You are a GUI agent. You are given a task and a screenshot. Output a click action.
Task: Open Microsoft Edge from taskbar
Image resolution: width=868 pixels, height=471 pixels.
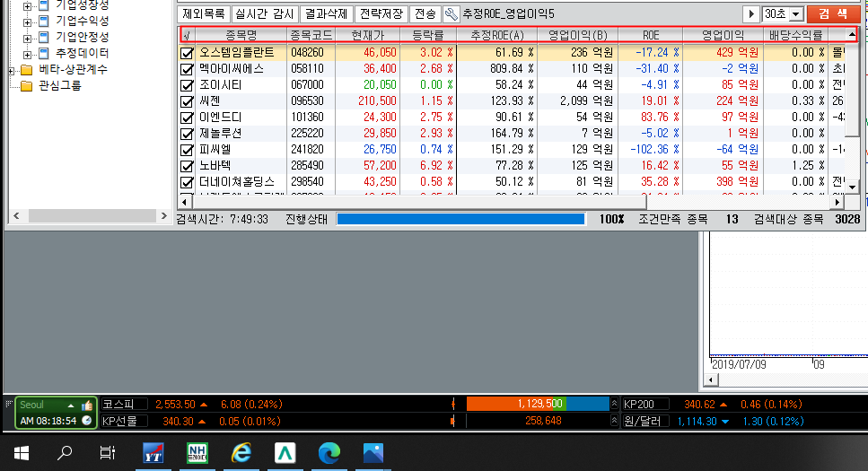[329, 453]
